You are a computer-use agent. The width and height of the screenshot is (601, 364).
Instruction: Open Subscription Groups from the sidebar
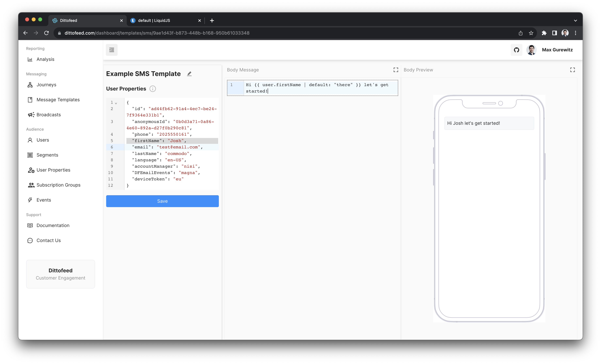pos(58,185)
